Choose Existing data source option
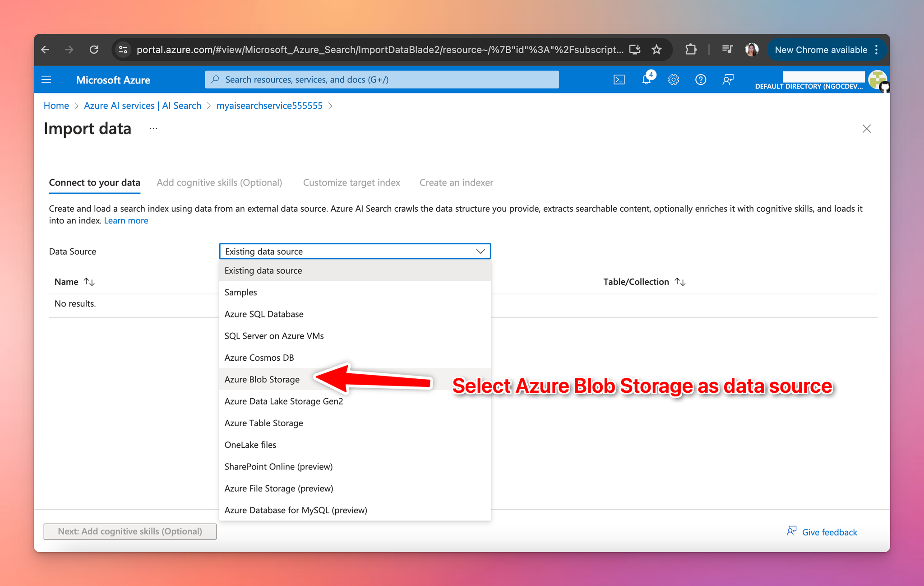The image size is (924, 586). coord(355,270)
